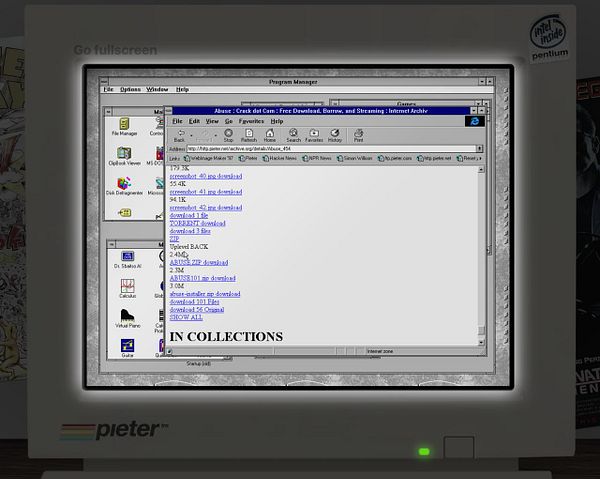
Task: Launch the Virtual Piano icon
Action: tap(127, 318)
